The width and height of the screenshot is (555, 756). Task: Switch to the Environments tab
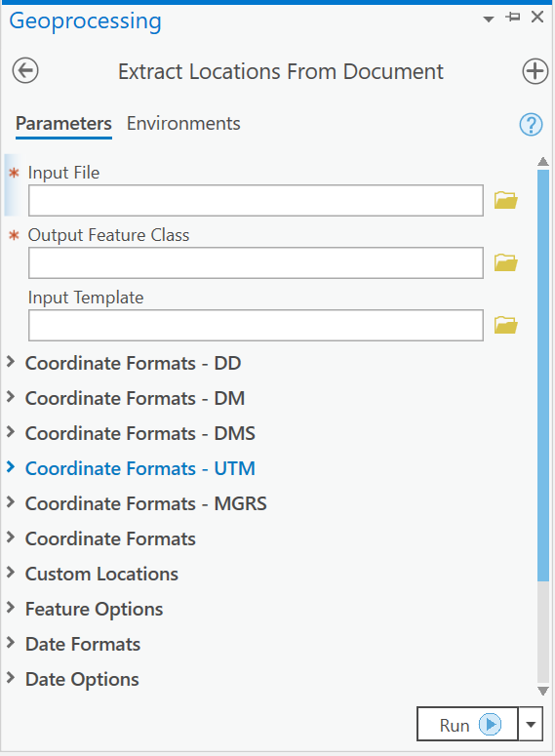pyautogui.click(x=183, y=124)
